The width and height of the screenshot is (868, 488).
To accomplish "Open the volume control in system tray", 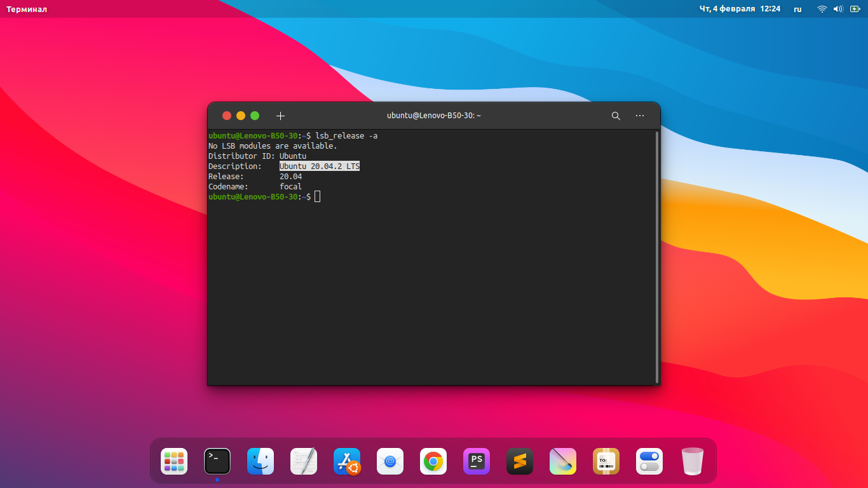I will coord(838,9).
